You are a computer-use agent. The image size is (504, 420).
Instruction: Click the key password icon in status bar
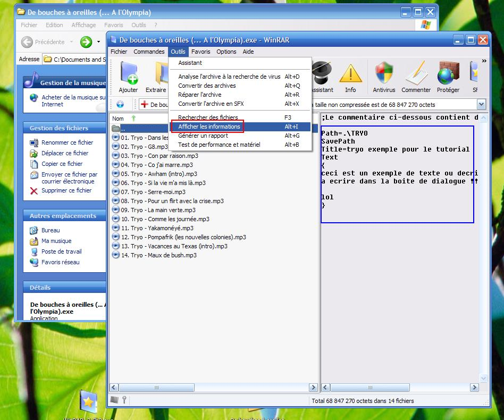[x=124, y=400]
